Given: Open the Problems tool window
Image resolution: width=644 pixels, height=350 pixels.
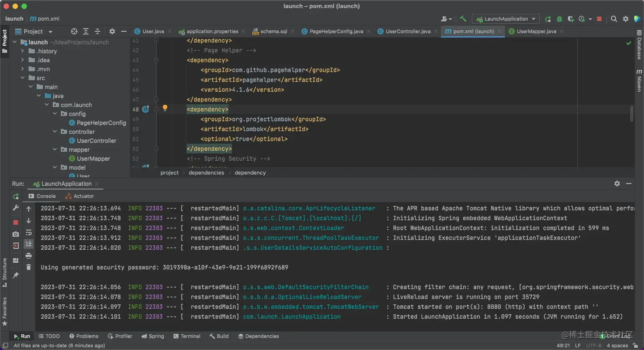Looking at the screenshot, I should [x=84, y=336].
